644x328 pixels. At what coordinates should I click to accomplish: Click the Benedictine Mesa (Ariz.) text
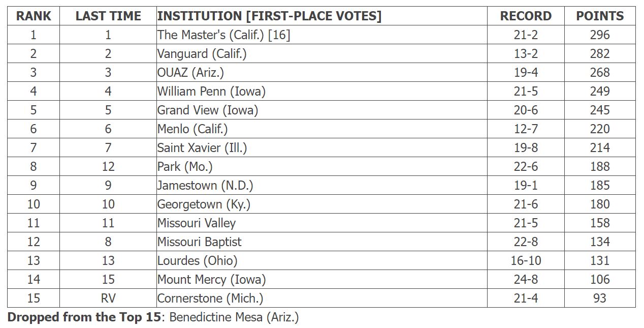(234, 317)
